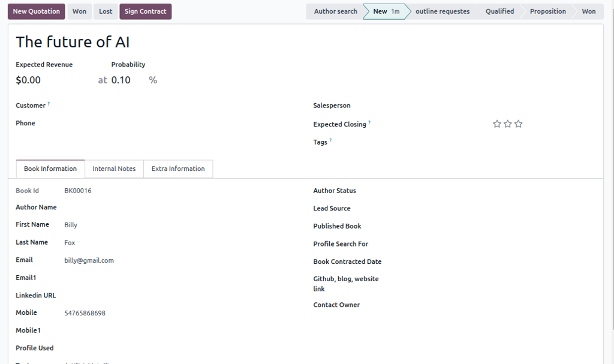Click the second priority star
614x364 pixels.
(508, 124)
